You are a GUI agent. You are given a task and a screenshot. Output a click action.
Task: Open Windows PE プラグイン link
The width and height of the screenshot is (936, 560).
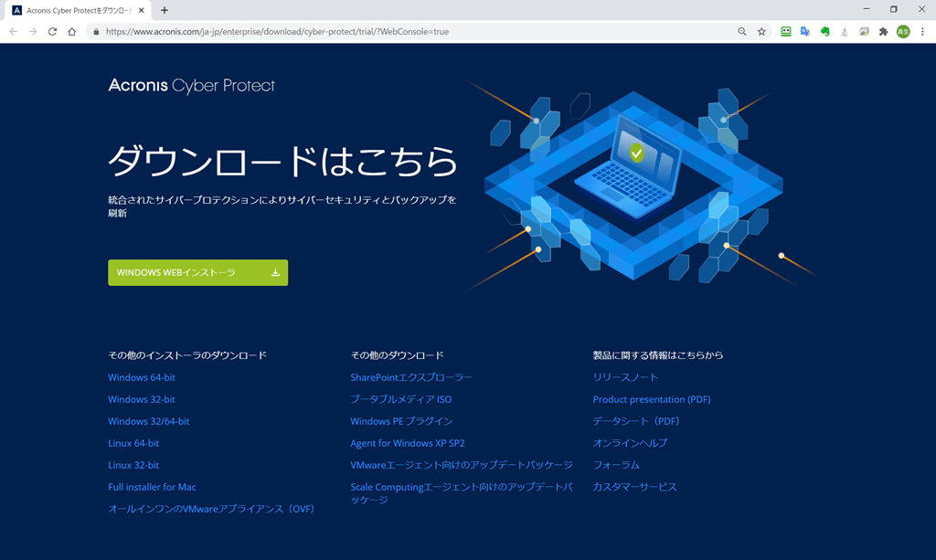[x=402, y=421]
